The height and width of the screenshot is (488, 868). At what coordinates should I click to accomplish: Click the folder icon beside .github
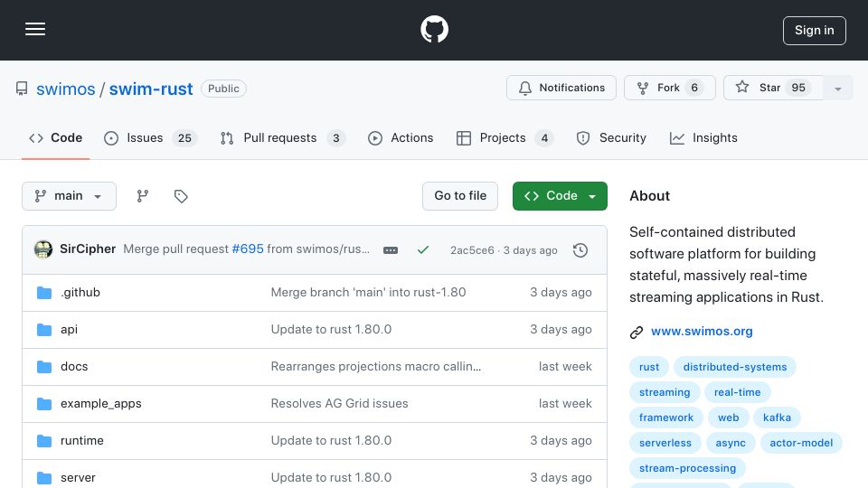pos(43,293)
